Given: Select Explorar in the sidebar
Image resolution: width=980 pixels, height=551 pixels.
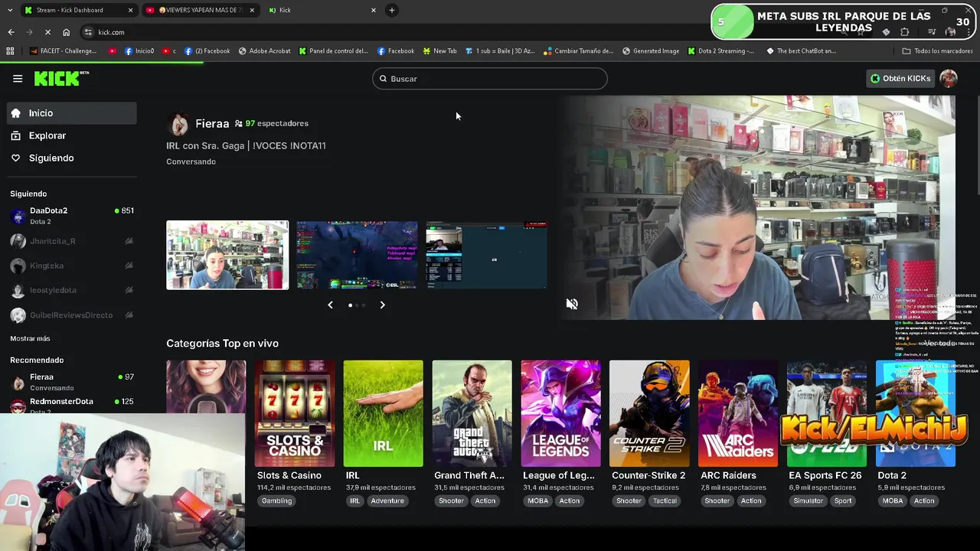Looking at the screenshot, I should 72,135.
